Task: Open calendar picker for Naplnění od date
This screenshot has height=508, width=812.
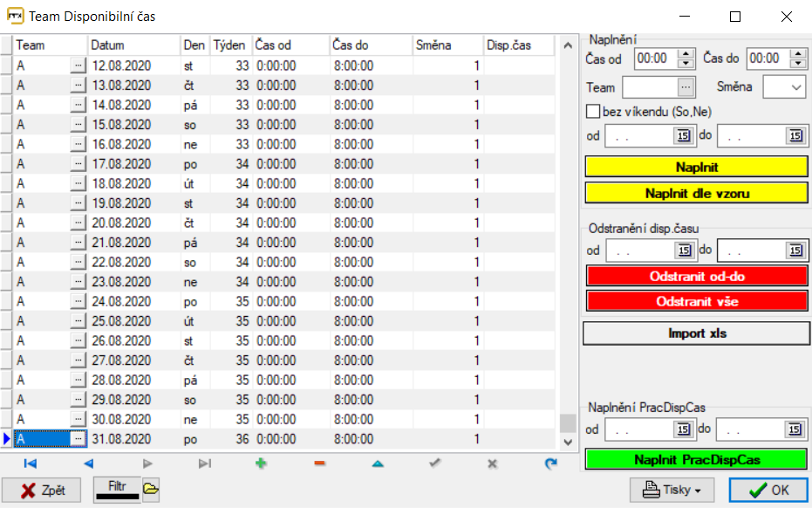Action: point(683,136)
